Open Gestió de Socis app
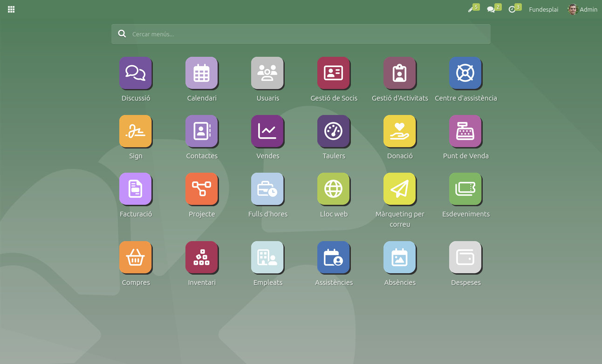The height and width of the screenshot is (364, 602). tap(334, 73)
